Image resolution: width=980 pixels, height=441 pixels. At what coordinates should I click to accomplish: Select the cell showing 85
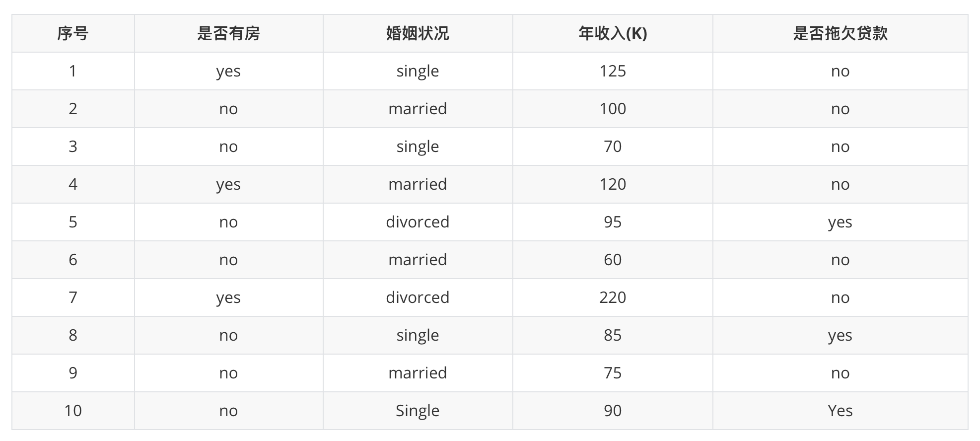pyautogui.click(x=613, y=335)
